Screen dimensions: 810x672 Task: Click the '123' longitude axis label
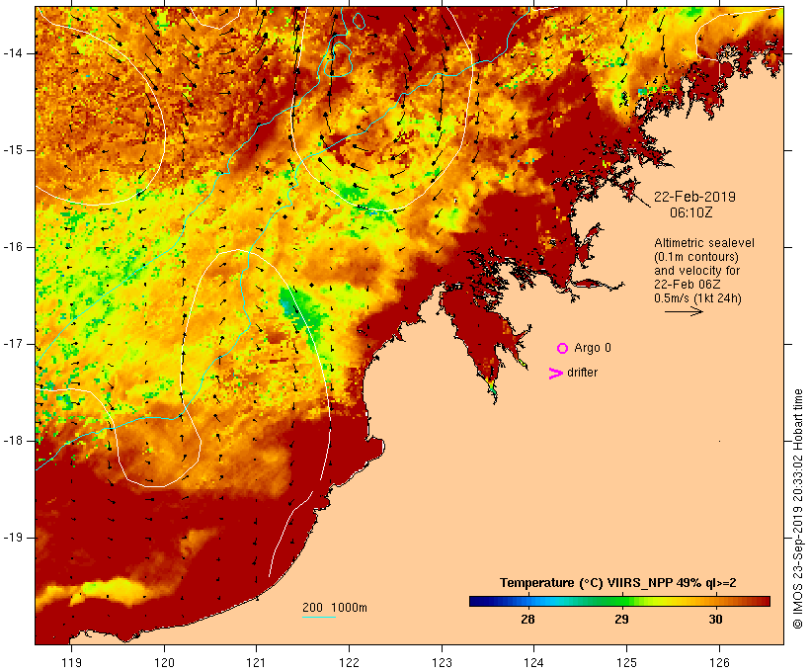pyautogui.click(x=442, y=662)
